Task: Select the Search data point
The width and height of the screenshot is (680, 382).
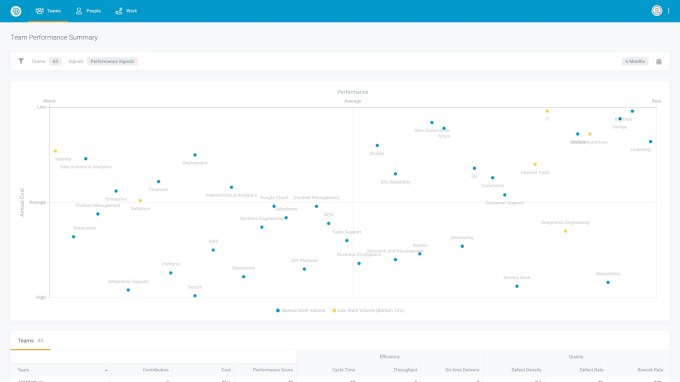Action: (x=195, y=296)
